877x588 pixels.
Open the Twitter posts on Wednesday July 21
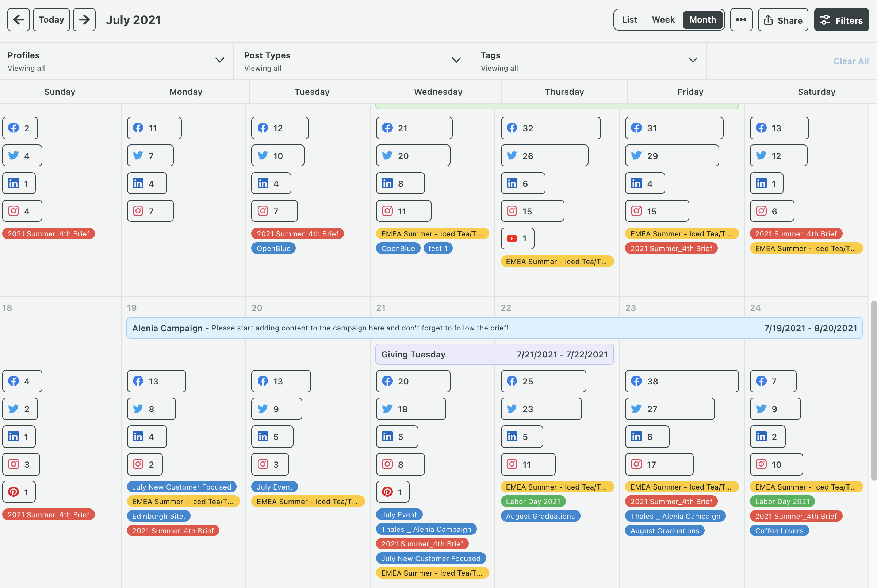click(x=410, y=409)
